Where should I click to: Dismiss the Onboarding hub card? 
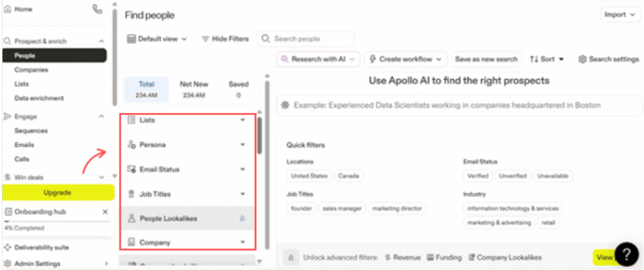pos(105,212)
